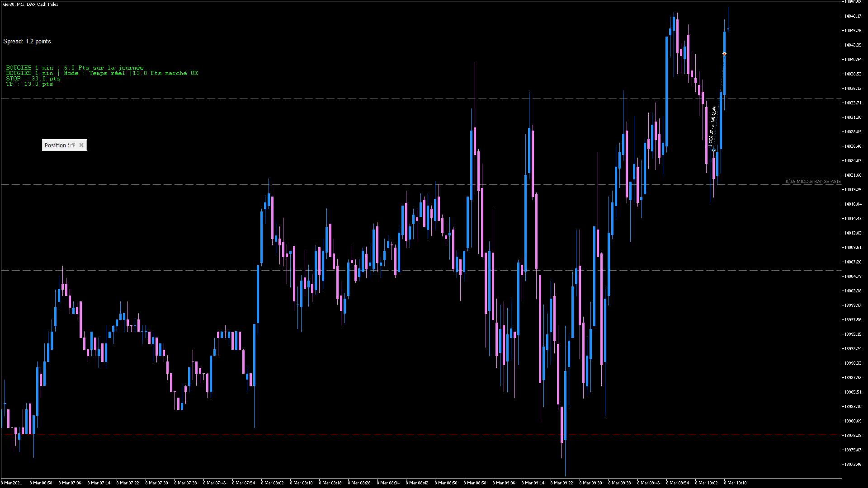Click the BOUGIES 1 min journée text line
This screenshot has width=868, height=488.
click(75, 68)
